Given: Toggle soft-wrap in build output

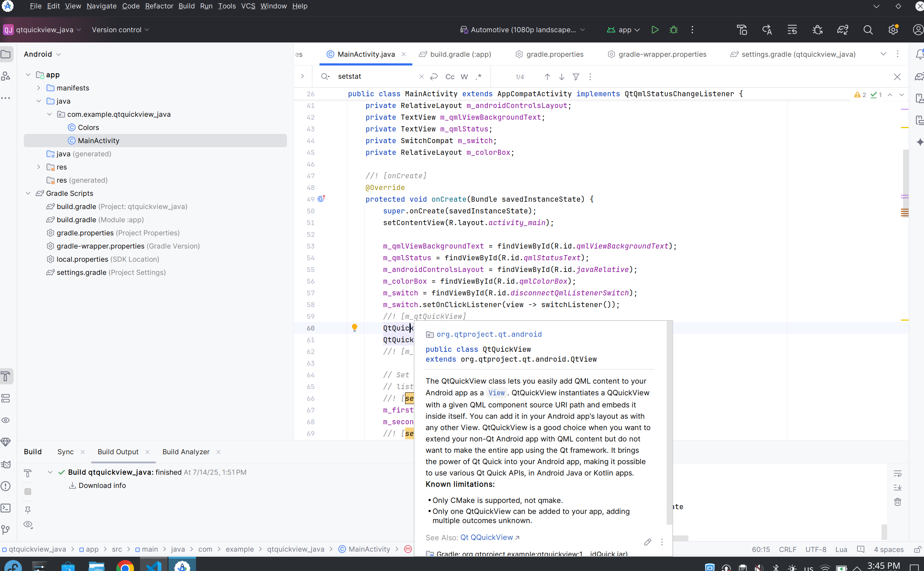Looking at the screenshot, I should [x=898, y=474].
